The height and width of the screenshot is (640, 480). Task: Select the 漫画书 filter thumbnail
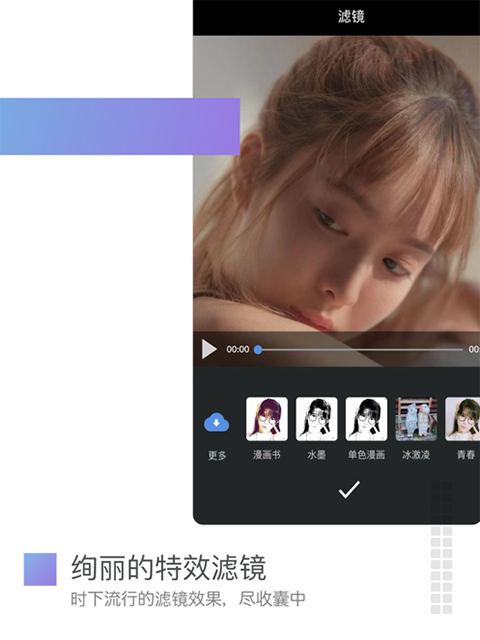pyautogui.click(x=267, y=419)
